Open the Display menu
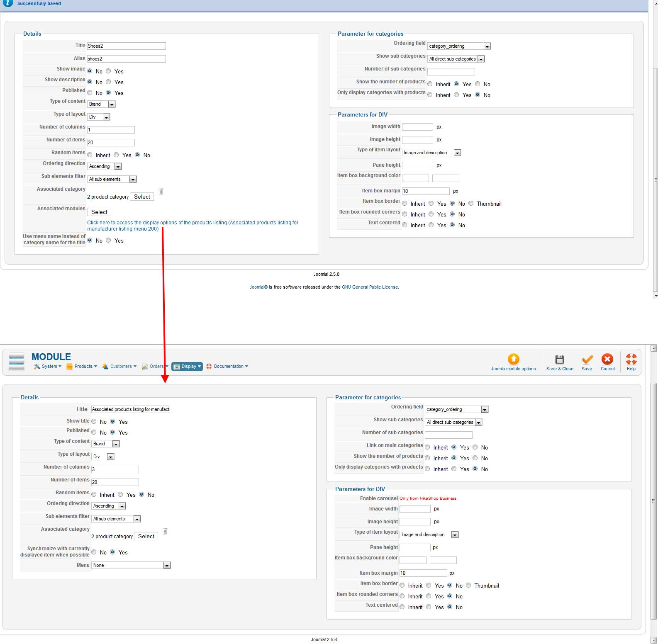Screen dimensions: 658x644 187,367
